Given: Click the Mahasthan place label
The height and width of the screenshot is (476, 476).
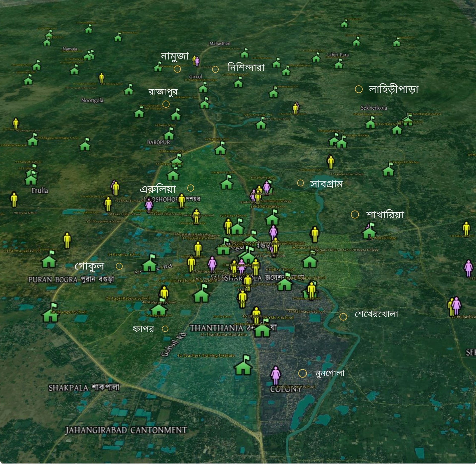Looking at the screenshot, I should coord(220,44).
